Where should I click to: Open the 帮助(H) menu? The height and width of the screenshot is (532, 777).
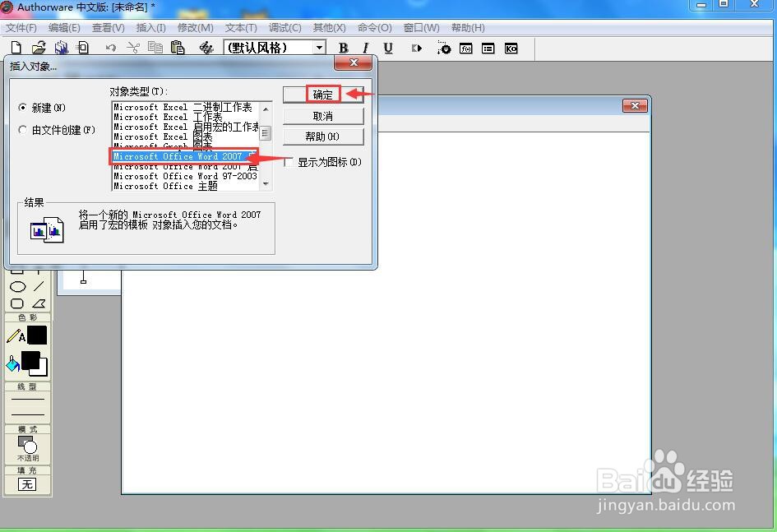(468, 28)
